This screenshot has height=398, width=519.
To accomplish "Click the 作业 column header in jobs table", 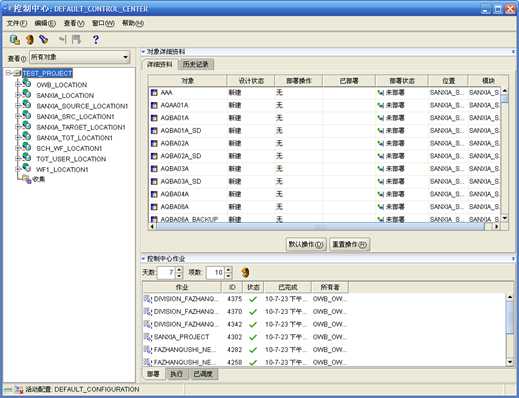I will (x=182, y=287).
